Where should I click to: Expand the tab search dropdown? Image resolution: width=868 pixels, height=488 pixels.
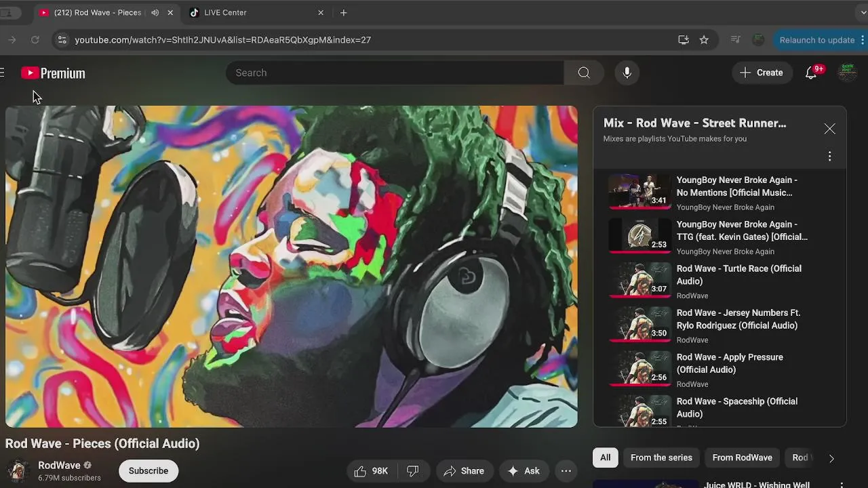click(863, 13)
